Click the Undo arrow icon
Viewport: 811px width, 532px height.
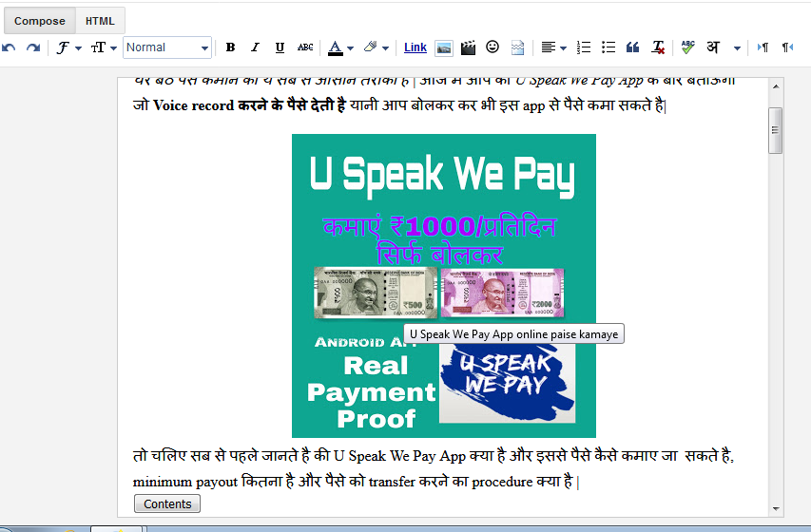[9, 47]
